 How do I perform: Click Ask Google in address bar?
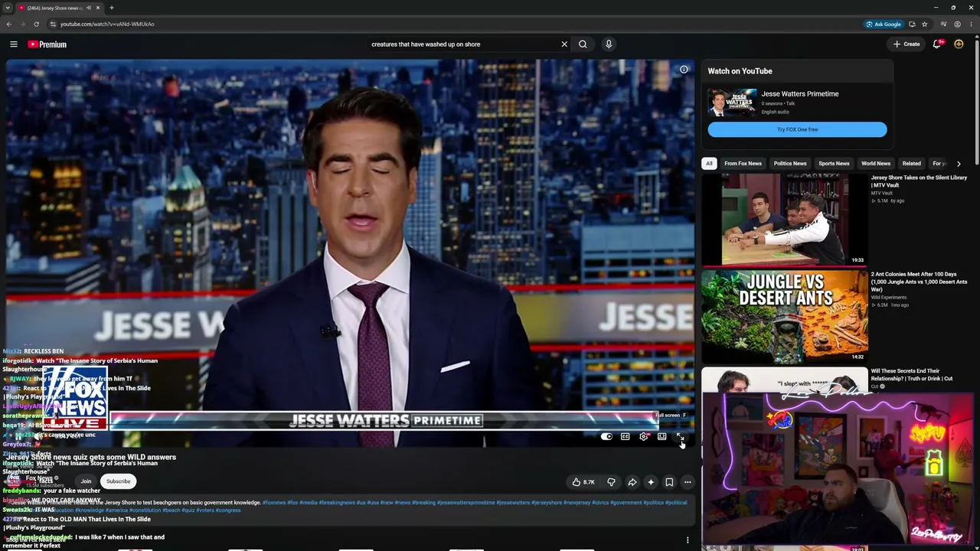click(884, 24)
